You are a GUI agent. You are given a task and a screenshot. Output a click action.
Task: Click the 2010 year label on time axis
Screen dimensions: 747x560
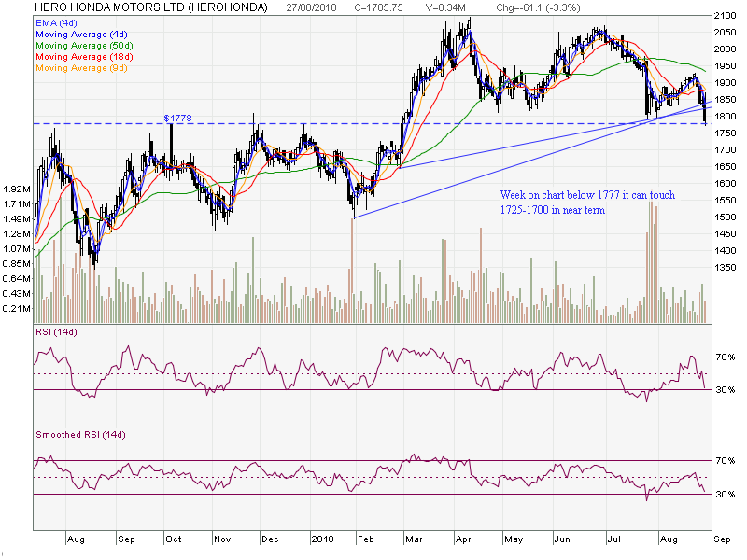pyautogui.click(x=322, y=539)
